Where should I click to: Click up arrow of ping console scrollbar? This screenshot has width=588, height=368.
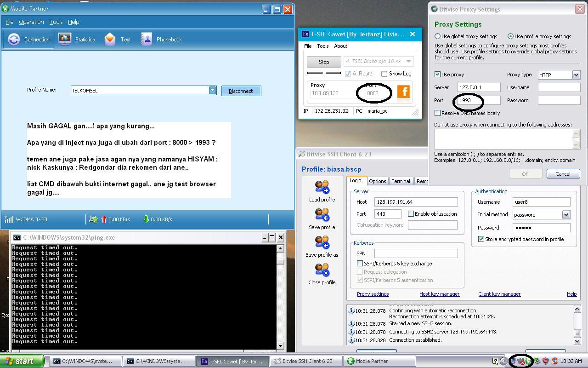[280, 248]
